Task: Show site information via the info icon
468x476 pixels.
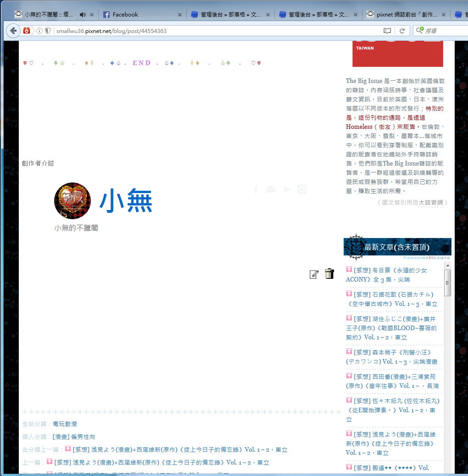Action: click(39, 31)
